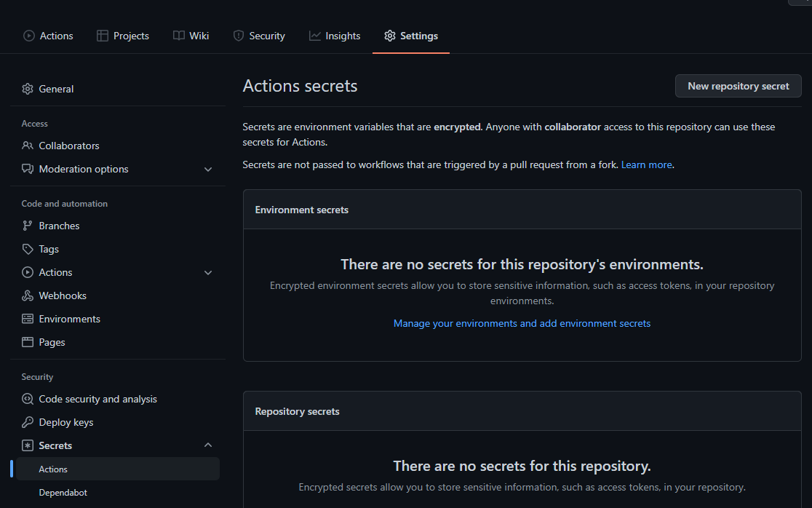
Task: Select the Settings tab
Action: (x=411, y=36)
